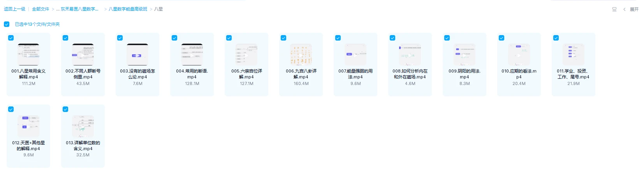Uncheck 008.如何分析内在和外在磁场.mp4 checkbox
The height and width of the screenshot is (179, 644).
click(x=392, y=38)
